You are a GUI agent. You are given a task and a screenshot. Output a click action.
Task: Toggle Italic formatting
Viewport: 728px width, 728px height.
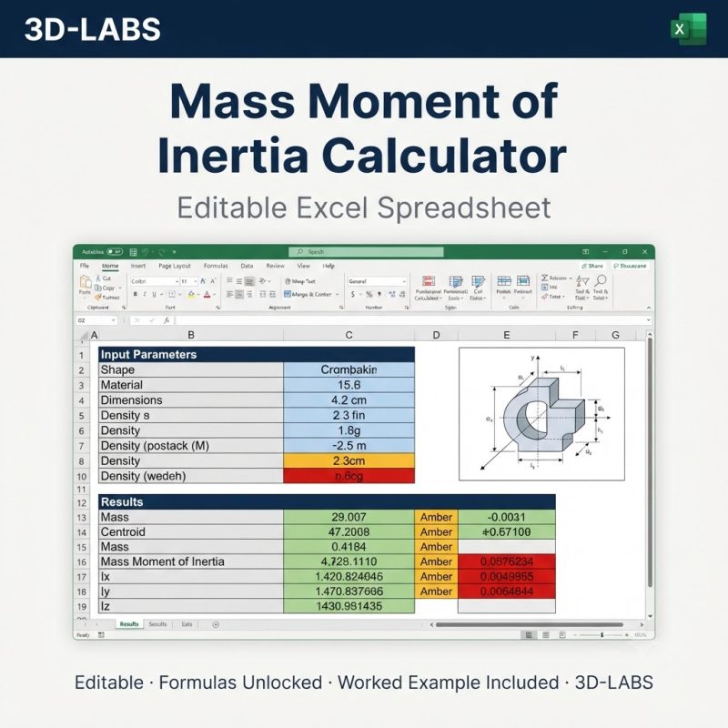click(145, 294)
